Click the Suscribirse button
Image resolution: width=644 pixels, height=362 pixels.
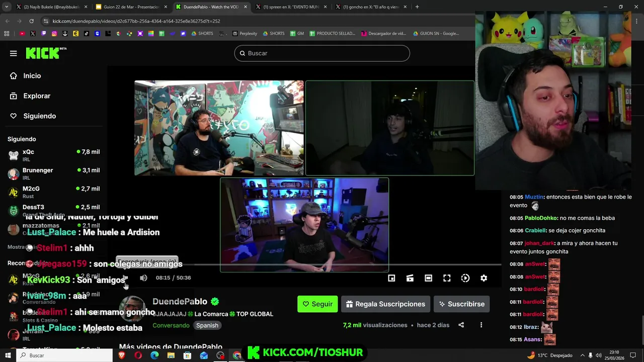461,304
